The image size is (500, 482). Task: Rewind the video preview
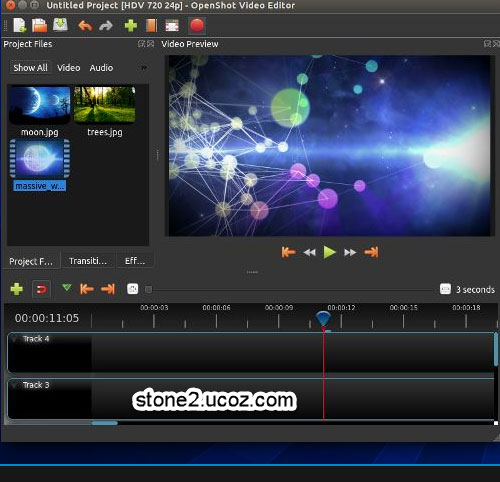click(x=310, y=253)
